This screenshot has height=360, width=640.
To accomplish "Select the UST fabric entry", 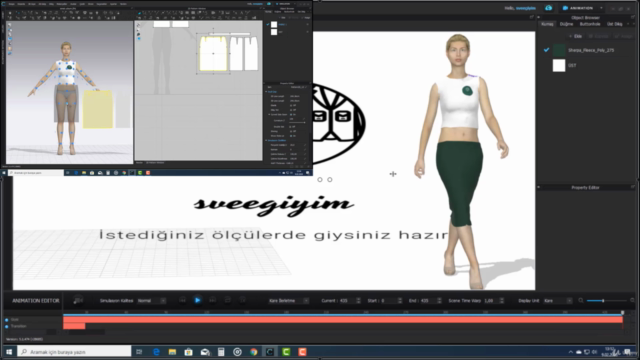I will 572,65.
